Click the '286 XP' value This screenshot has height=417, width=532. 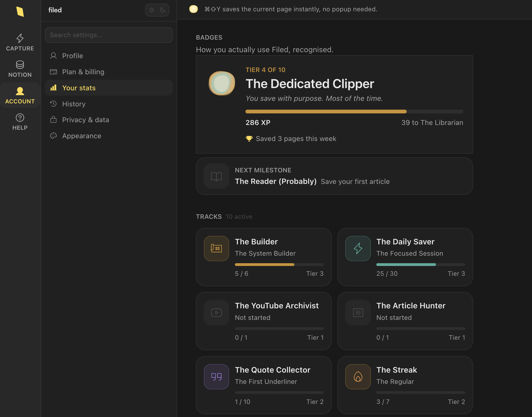tap(258, 122)
